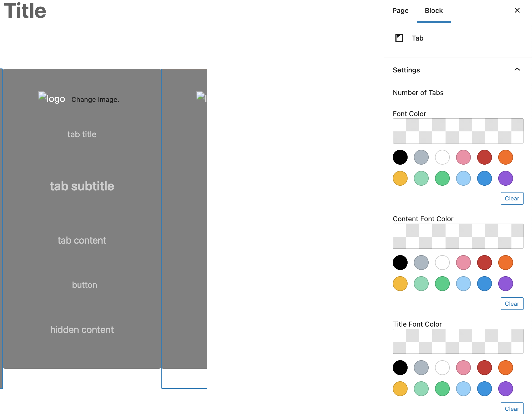Click the purple Font Color circle
Screen dimensions: 532x414
tap(506, 177)
